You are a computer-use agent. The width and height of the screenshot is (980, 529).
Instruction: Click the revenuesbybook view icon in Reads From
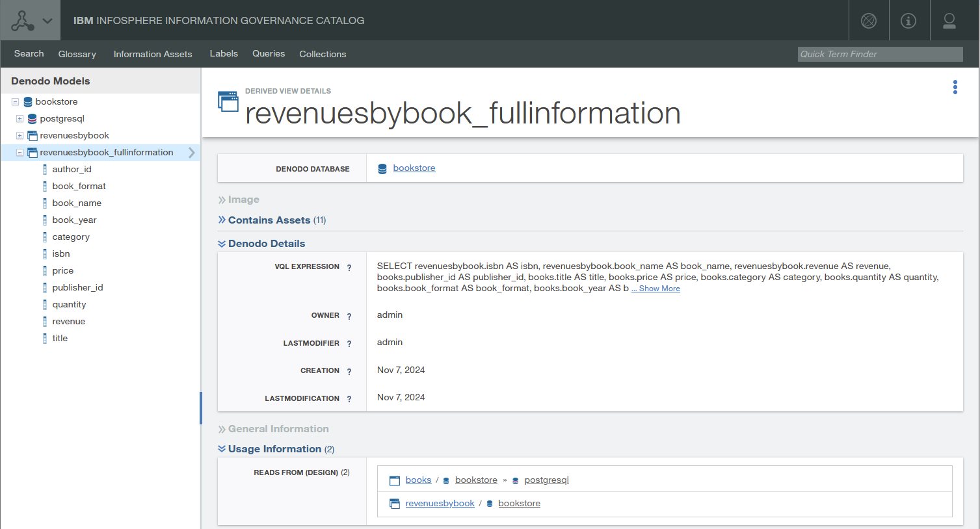tap(395, 504)
